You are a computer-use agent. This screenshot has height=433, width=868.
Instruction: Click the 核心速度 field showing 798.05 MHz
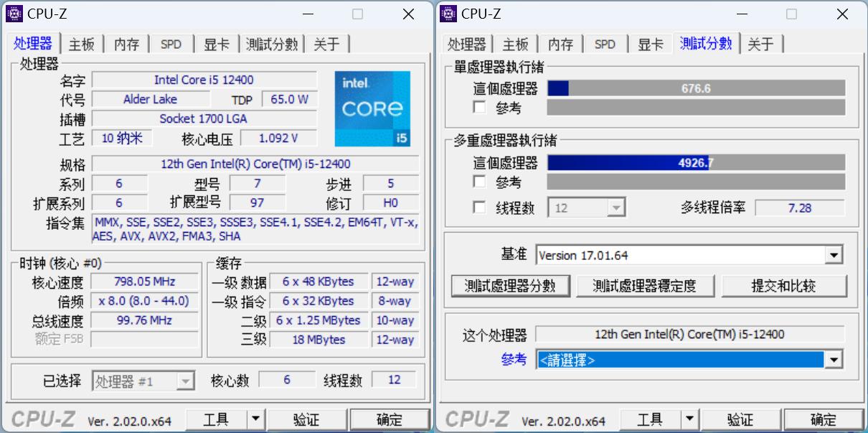click(x=146, y=281)
